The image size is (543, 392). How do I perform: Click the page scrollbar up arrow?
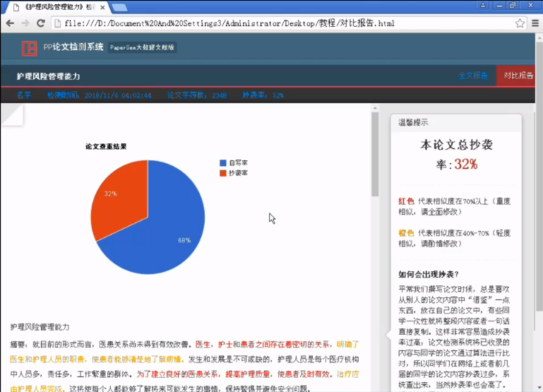pos(539,37)
